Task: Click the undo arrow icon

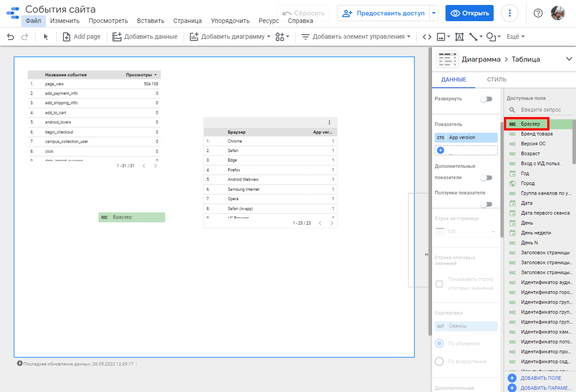Action: click(x=10, y=37)
